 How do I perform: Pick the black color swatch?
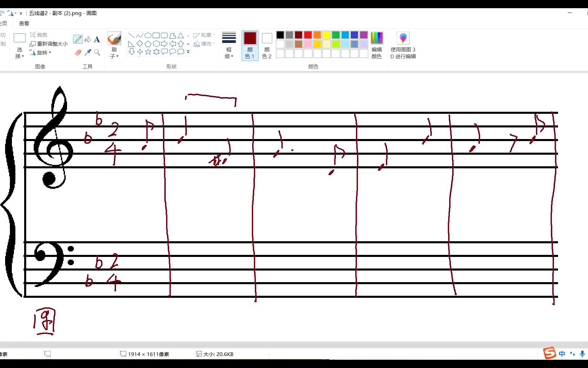tap(280, 35)
